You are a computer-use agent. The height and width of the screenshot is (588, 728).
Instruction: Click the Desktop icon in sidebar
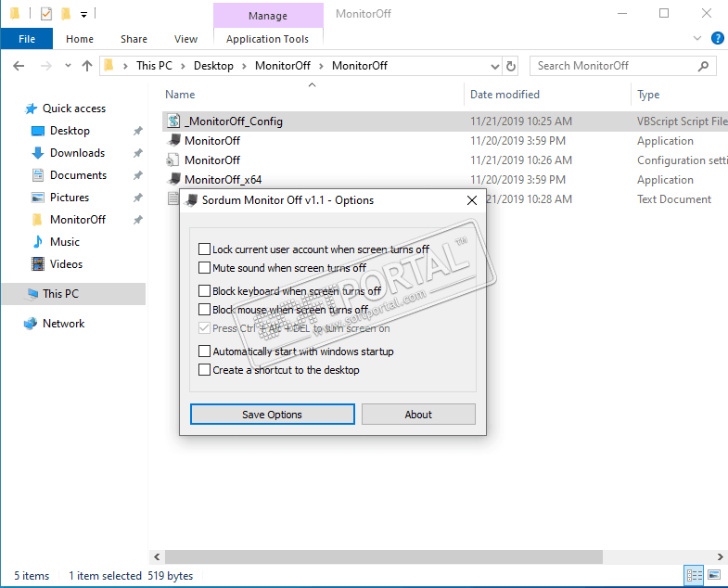(38, 131)
